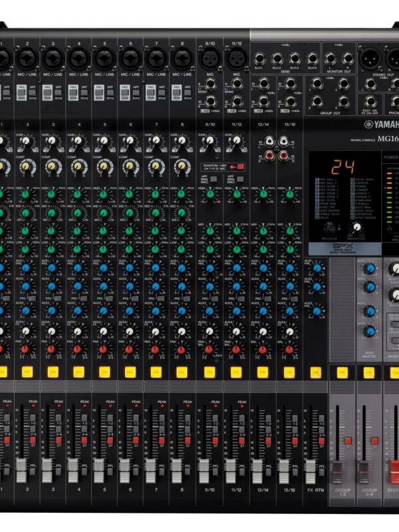Toggle the red ST button on Group 3-4
Viewport: 399px width, 532px height.
(375, 441)
